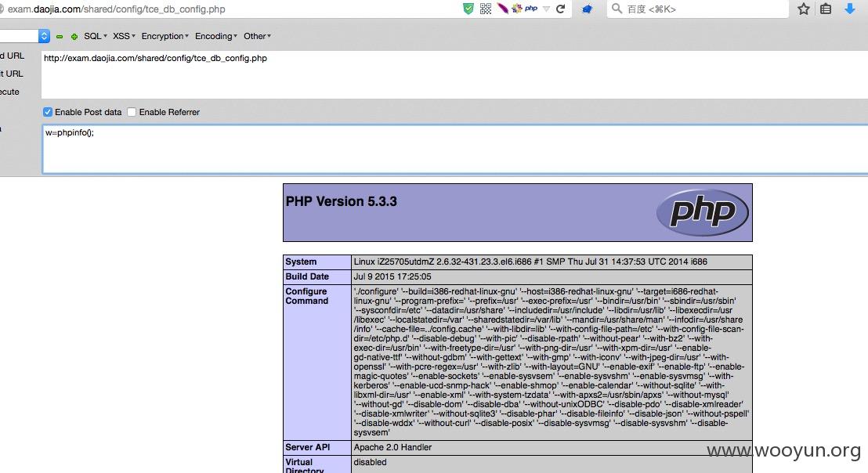Viewport: 868px width, 473px height.
Task: Click the colorful flower icon beside php
Action: pyautogui.click(x=517, y=9)
